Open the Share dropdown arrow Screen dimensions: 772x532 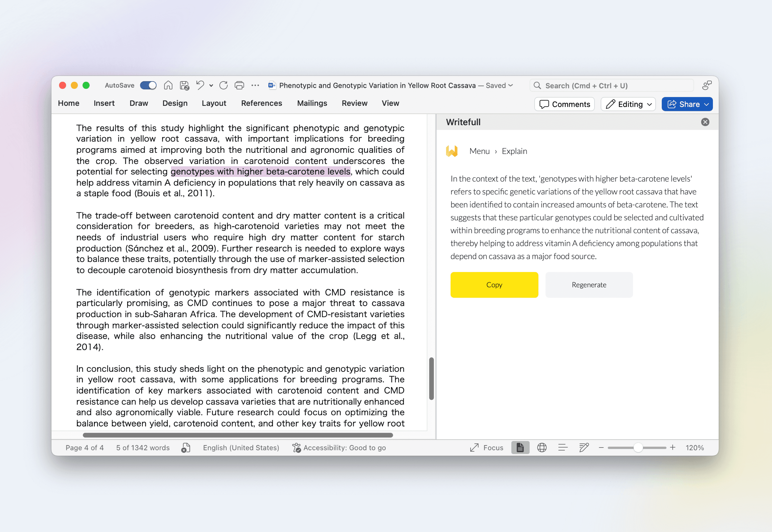[707, 104]
